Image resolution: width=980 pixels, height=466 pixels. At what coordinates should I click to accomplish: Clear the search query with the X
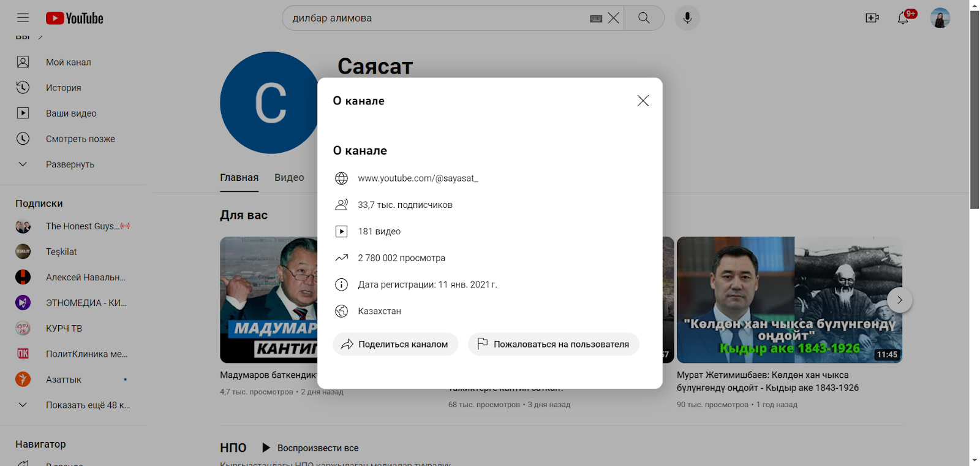[614, 18]
